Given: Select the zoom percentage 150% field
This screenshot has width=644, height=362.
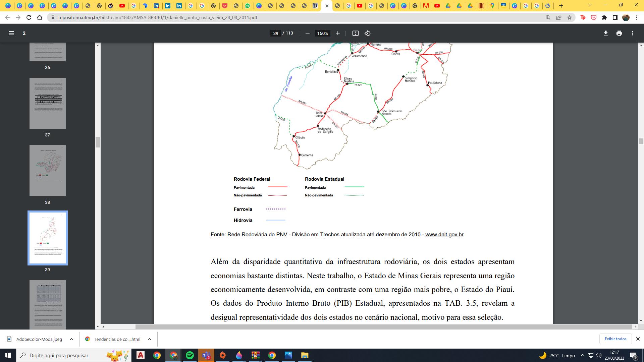Looking at the screenshot, I should coord(323,33).
